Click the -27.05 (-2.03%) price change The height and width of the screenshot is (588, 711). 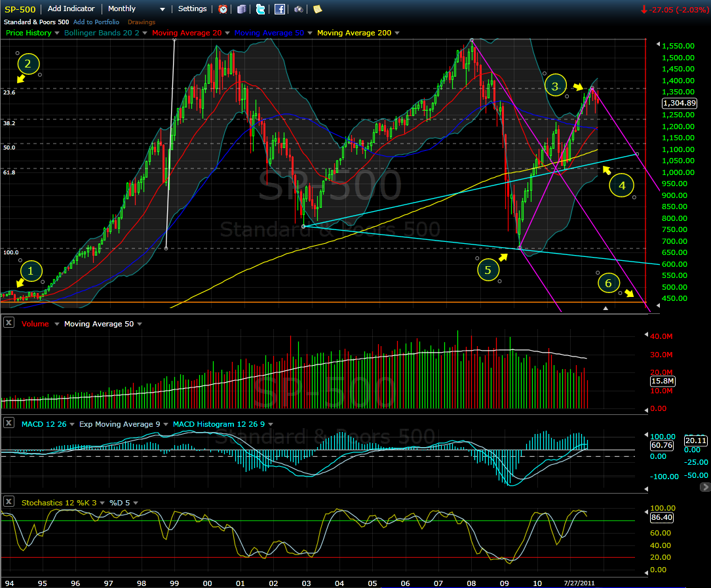(x=675, y=10)
